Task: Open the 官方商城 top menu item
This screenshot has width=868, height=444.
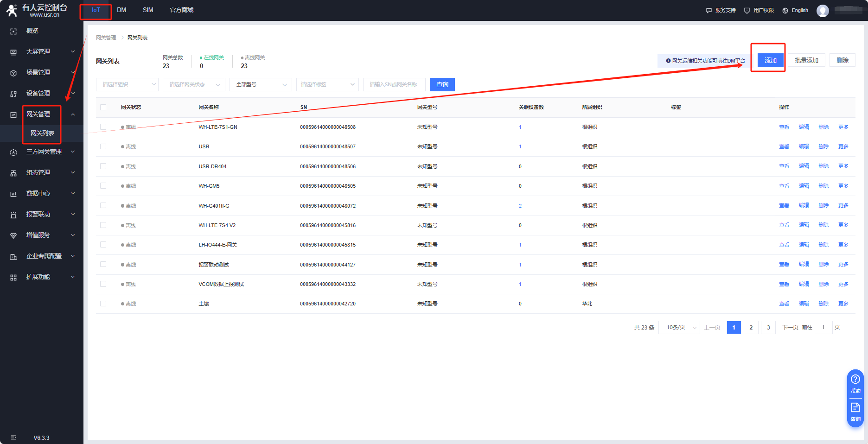Action: [x=182, y=10]
